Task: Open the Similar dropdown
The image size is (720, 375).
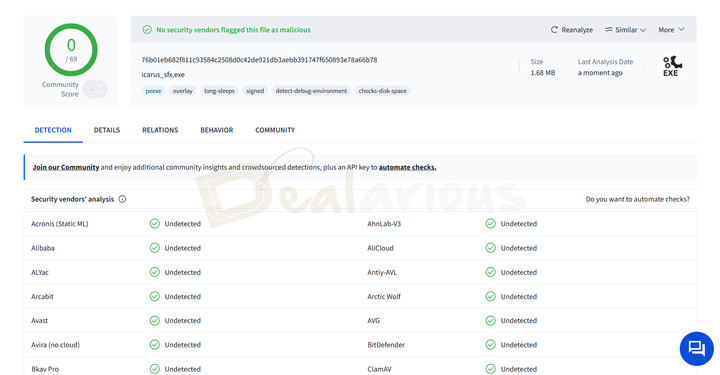Action: pyautogui.click(x=625, y=29)
